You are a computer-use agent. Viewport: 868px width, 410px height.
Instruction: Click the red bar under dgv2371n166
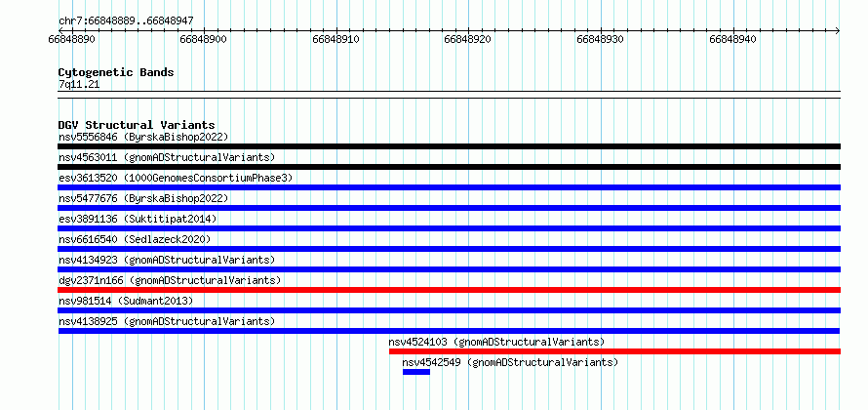point(449,290)
